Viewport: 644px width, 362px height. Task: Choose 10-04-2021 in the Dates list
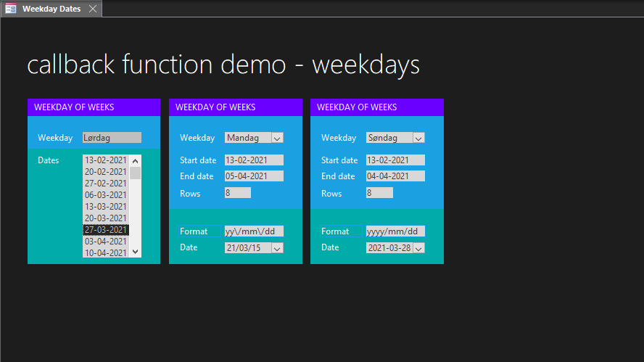[105, 253]
